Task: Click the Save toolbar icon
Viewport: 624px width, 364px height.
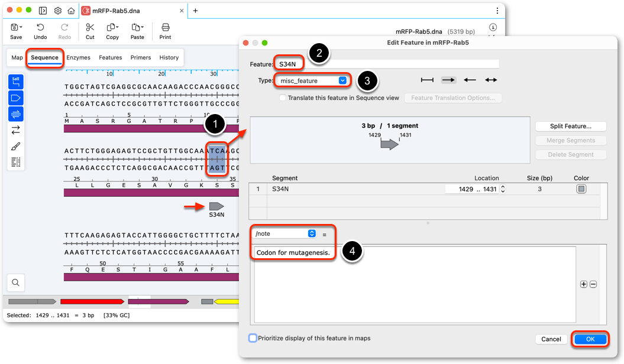Action: [x=14, y=27]
